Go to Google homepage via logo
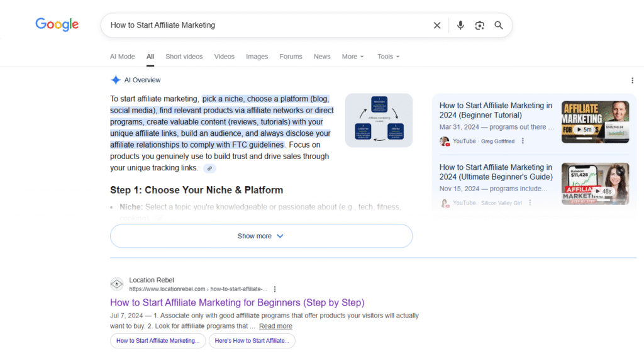 tap(57, 25)
